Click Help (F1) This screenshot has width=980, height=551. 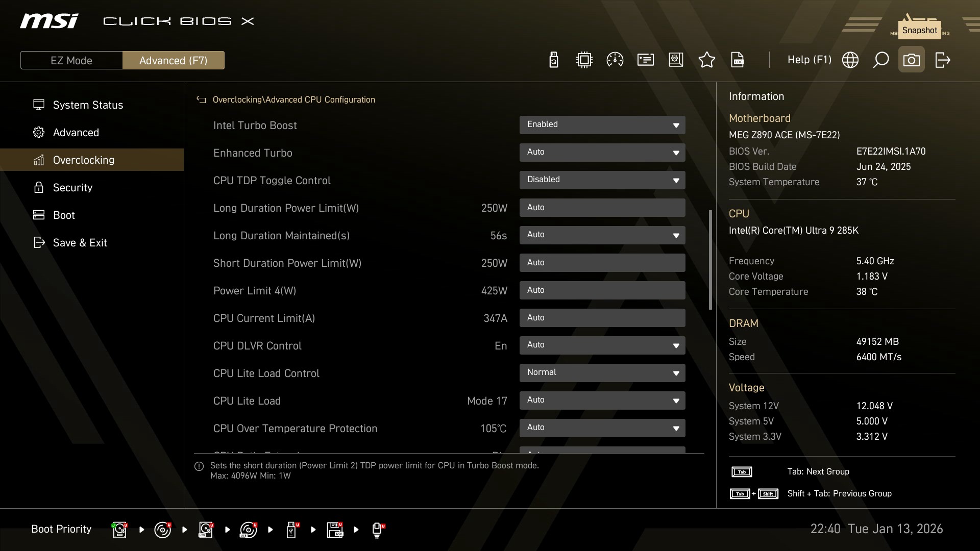tap(809, 60)
